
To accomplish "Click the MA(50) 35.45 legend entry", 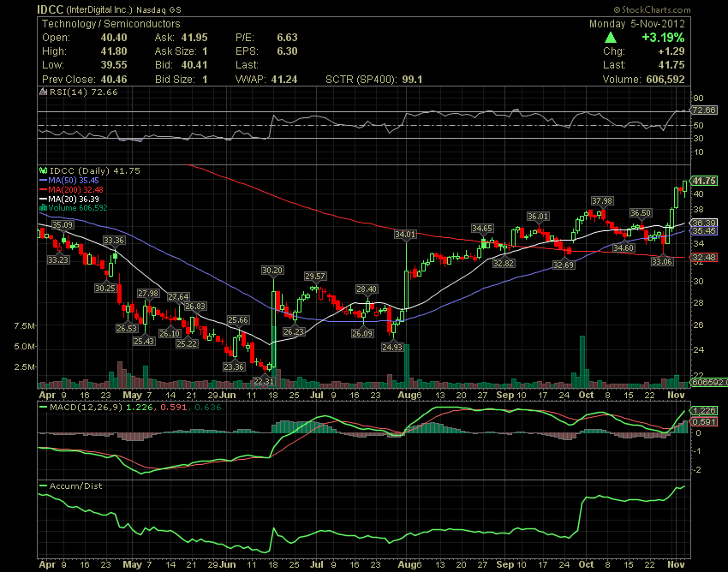I will (x=74, y=180).
